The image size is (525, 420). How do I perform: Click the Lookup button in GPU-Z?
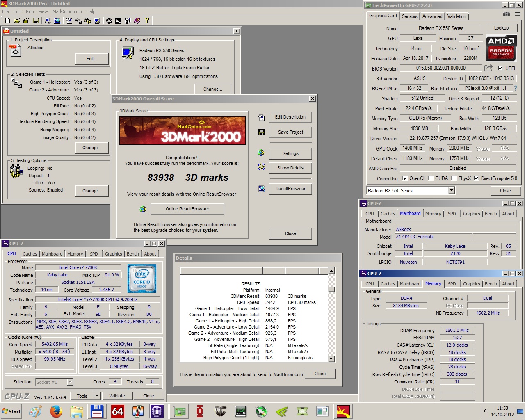[501, 28]
